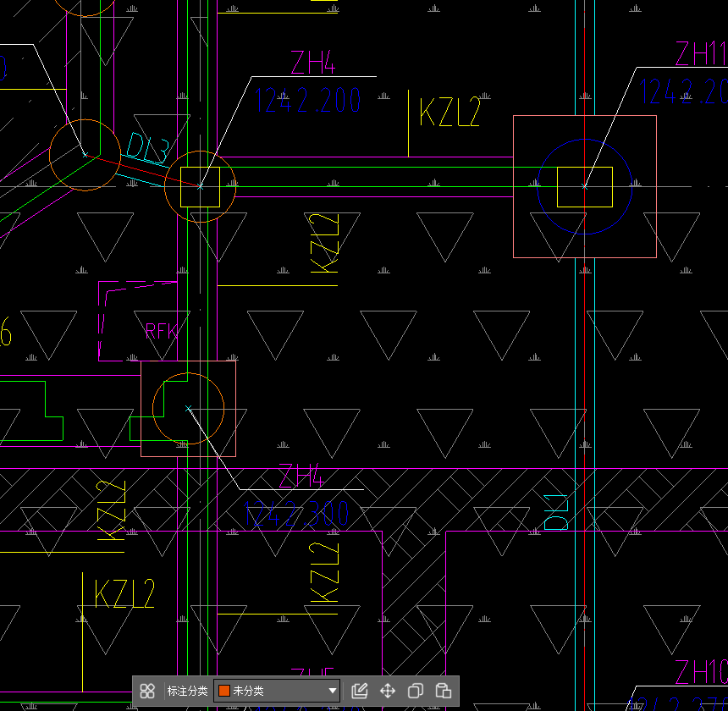Click the cyan DL3 beam label
The width and height of the screenshot is (728, 711).
pyautogui.click(x=147, y=147)
